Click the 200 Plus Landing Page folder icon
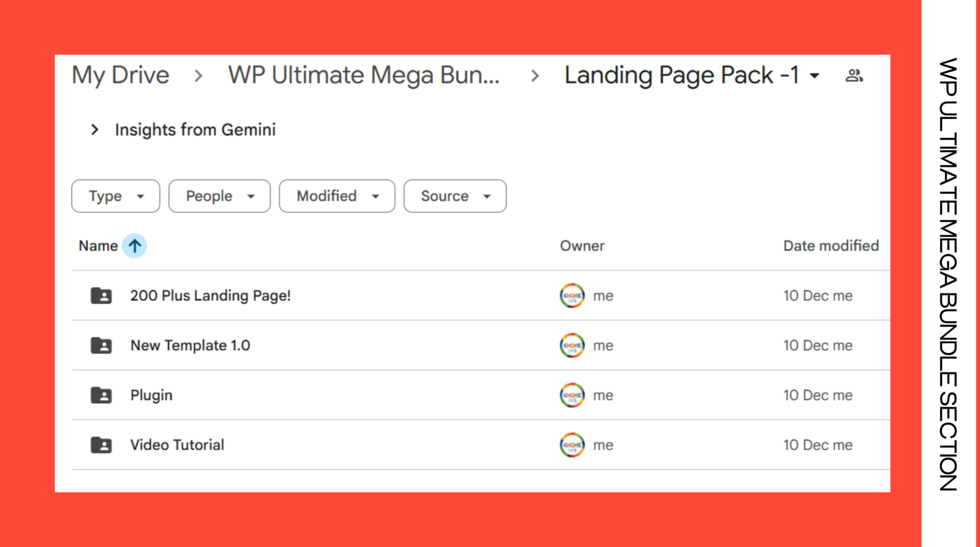 click(x=101, y=296)
